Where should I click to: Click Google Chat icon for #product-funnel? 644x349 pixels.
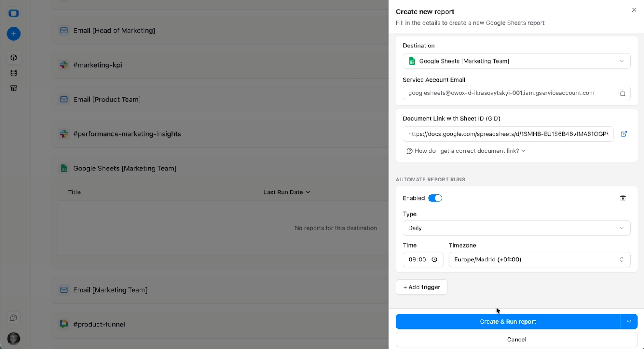coord(64,324)
